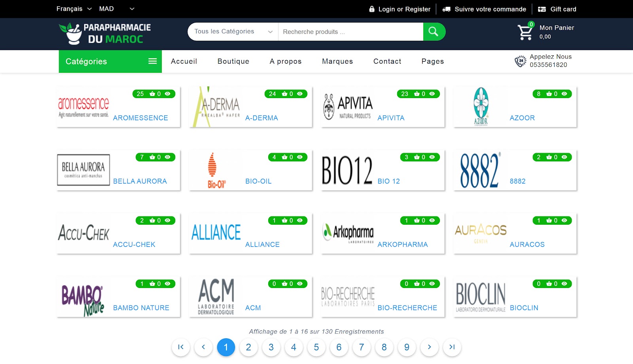Jump to first page button

coord(181,347)
